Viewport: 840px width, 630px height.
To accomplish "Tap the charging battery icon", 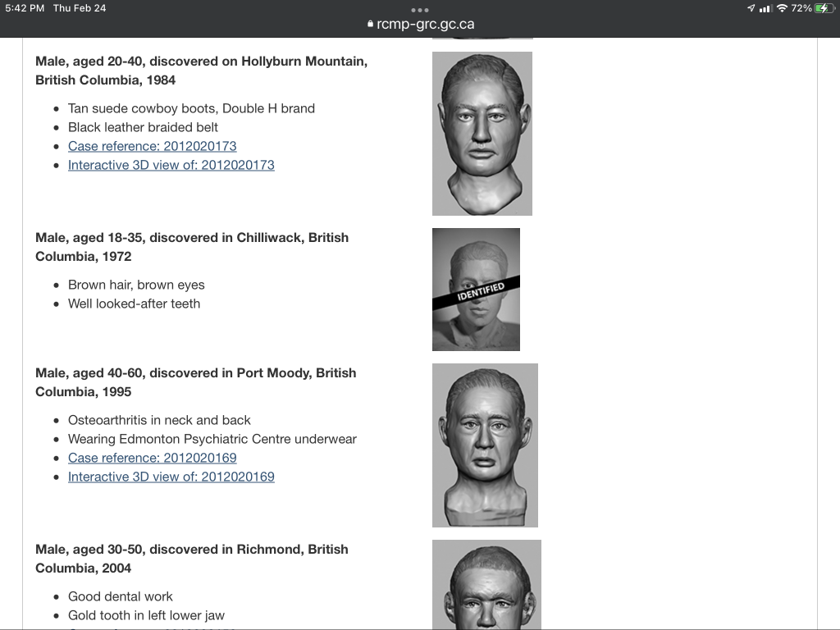I will coord(824,8).
